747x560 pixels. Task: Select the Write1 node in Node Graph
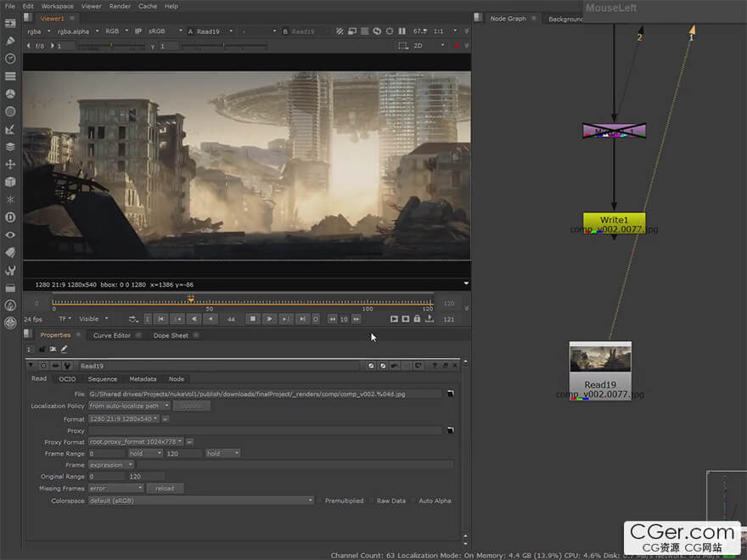point(614,222)
